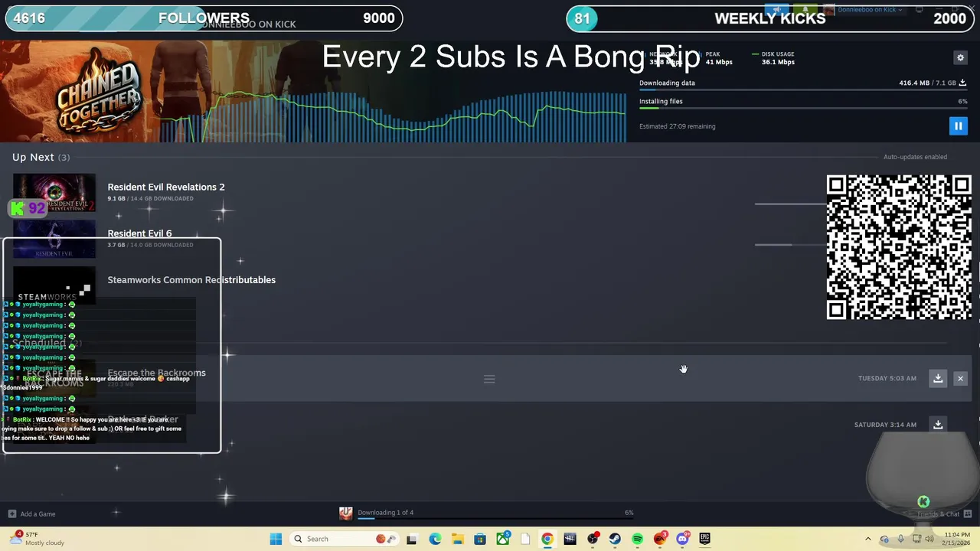This screenshot has width=980, height=551.
Task: Switch to OBS Studio on the taskbar
Action: tap(593, 539)
